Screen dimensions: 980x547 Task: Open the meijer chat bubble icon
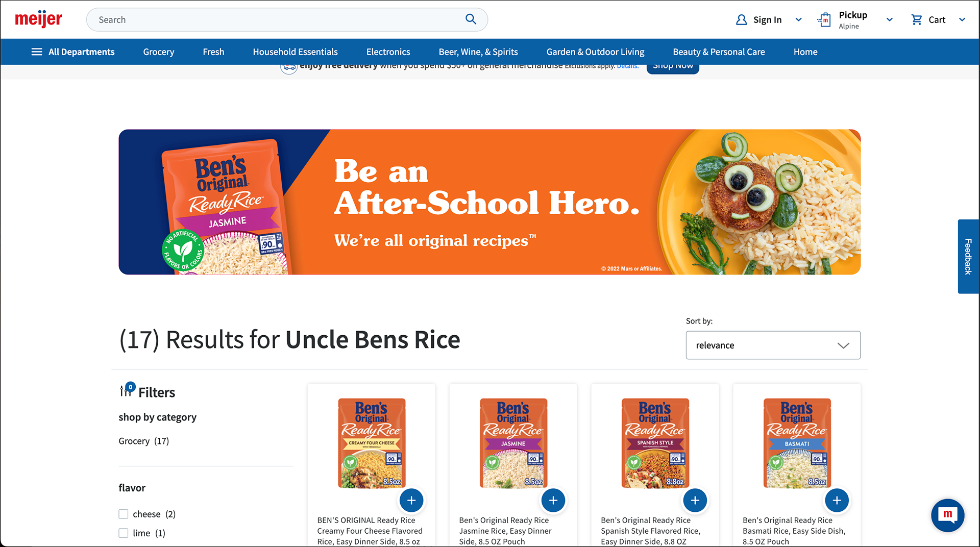coord(947,515)
